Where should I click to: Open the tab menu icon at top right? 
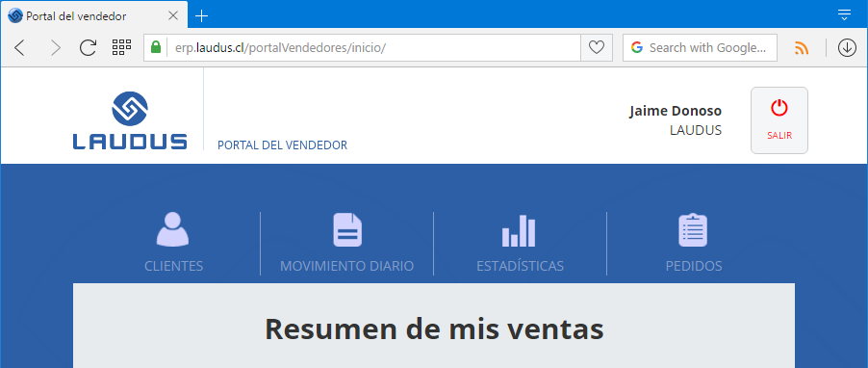pos(844,15)
